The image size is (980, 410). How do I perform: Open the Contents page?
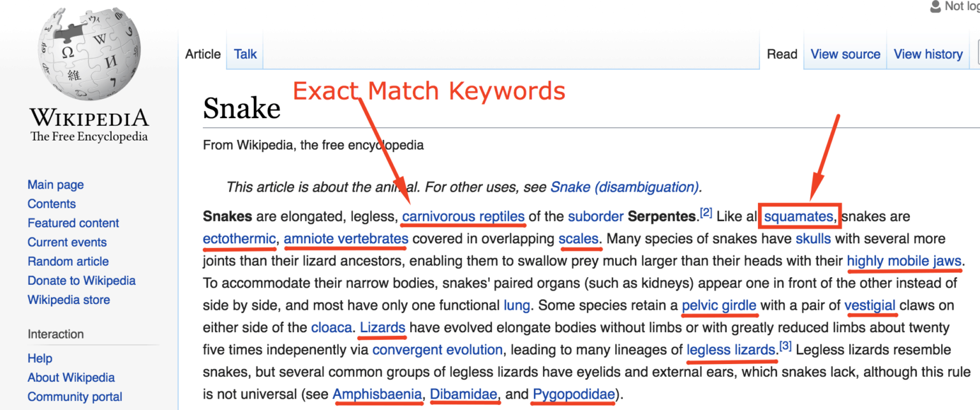click(52, 204)
